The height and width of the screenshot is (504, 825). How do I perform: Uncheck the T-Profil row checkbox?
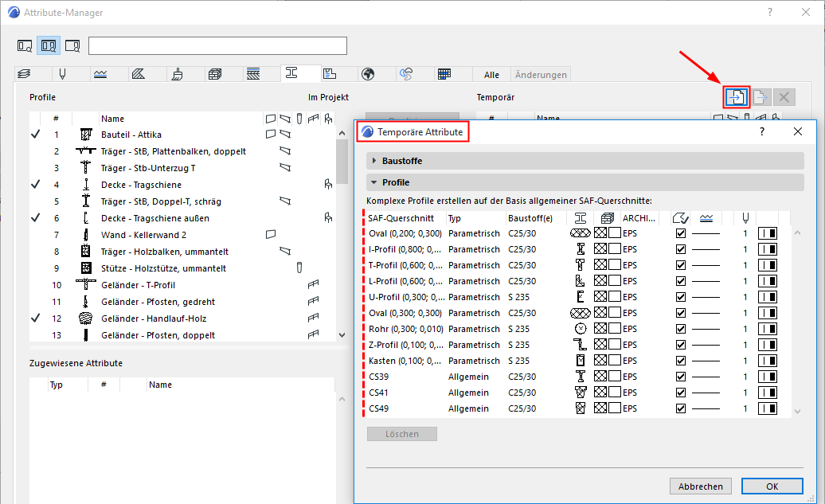coord(681,265)
